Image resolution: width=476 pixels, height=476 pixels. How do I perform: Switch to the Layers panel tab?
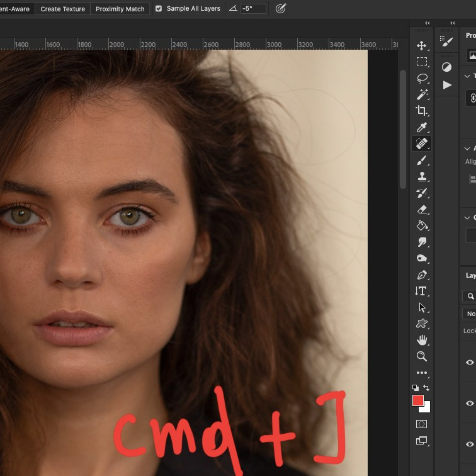pyautogui.click(x=471, y=275)
